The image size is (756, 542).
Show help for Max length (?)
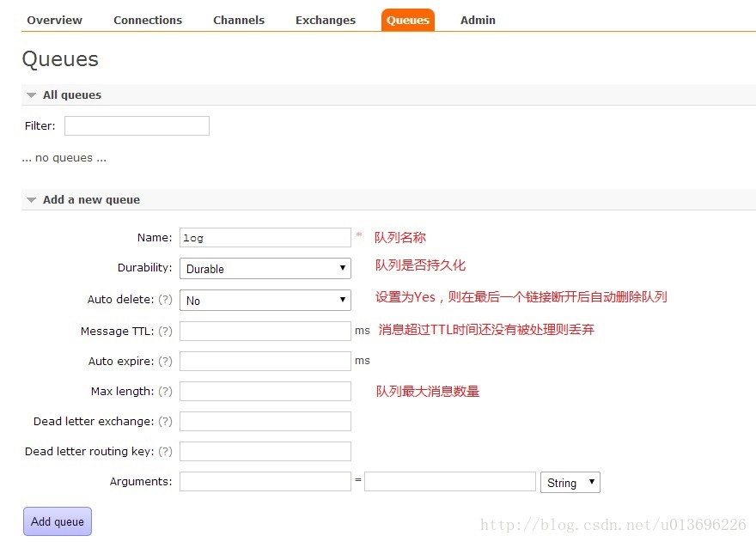(x=165, y=391)
